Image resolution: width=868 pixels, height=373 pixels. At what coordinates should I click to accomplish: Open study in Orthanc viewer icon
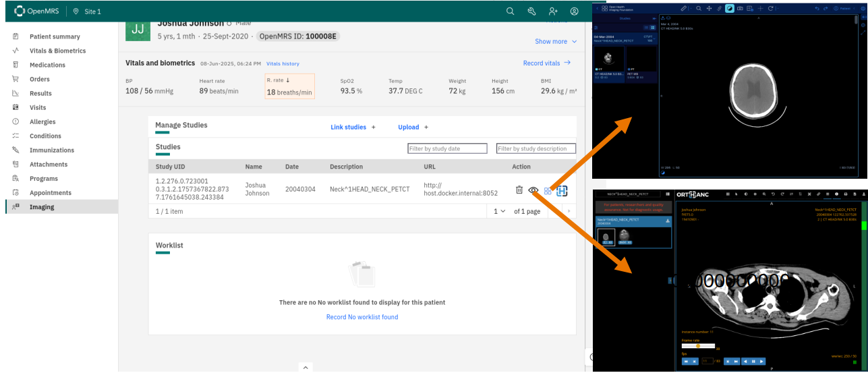click(562, 191)
